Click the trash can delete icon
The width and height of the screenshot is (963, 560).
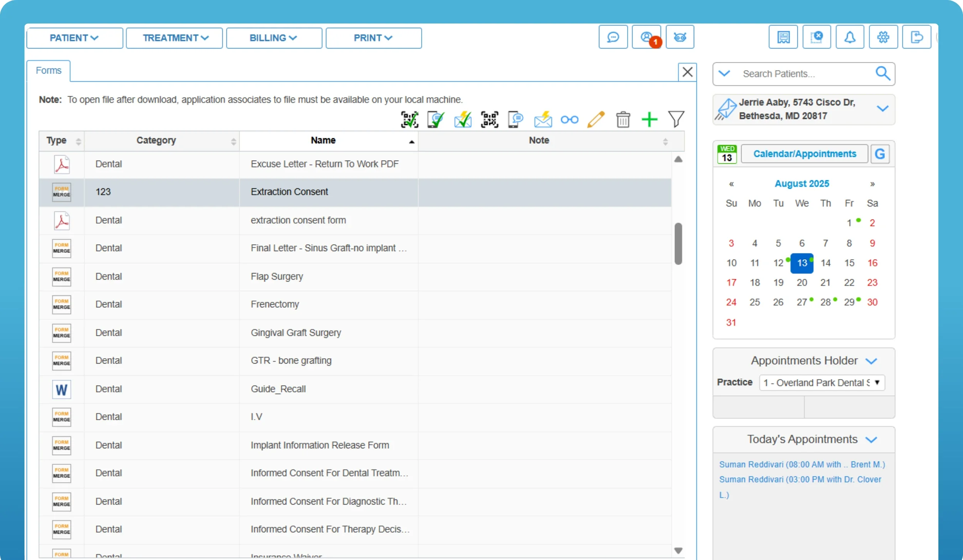coord(622,119)
